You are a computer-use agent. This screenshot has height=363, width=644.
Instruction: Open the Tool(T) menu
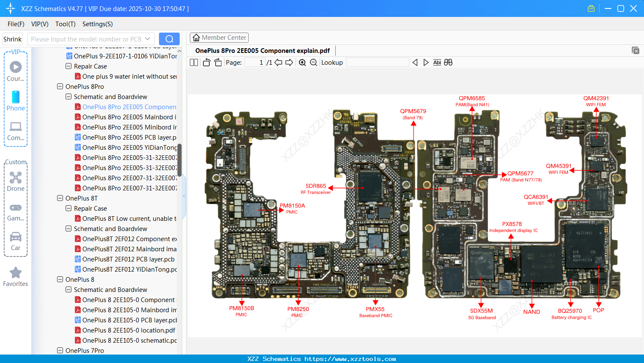[x=65, y=24]
